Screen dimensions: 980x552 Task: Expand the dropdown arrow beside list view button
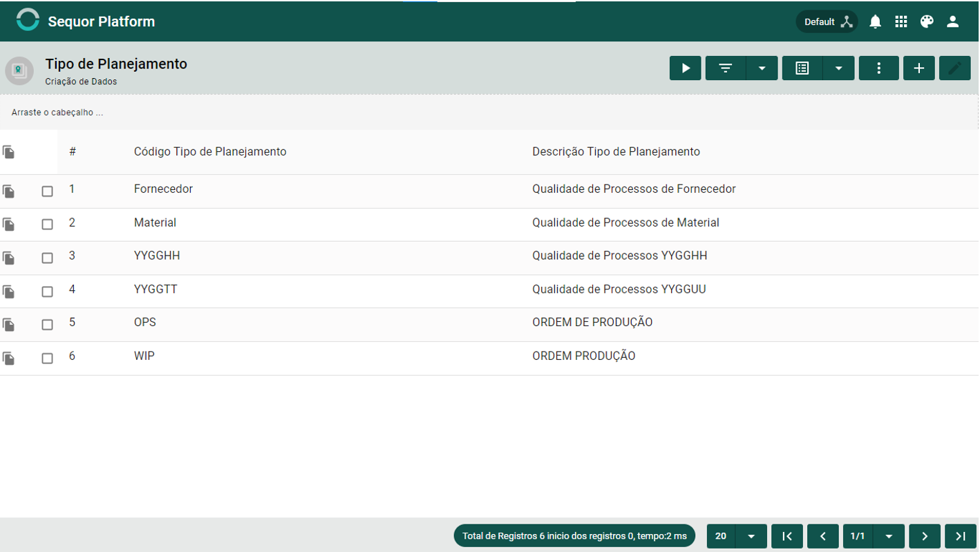[x=839, y=68]
